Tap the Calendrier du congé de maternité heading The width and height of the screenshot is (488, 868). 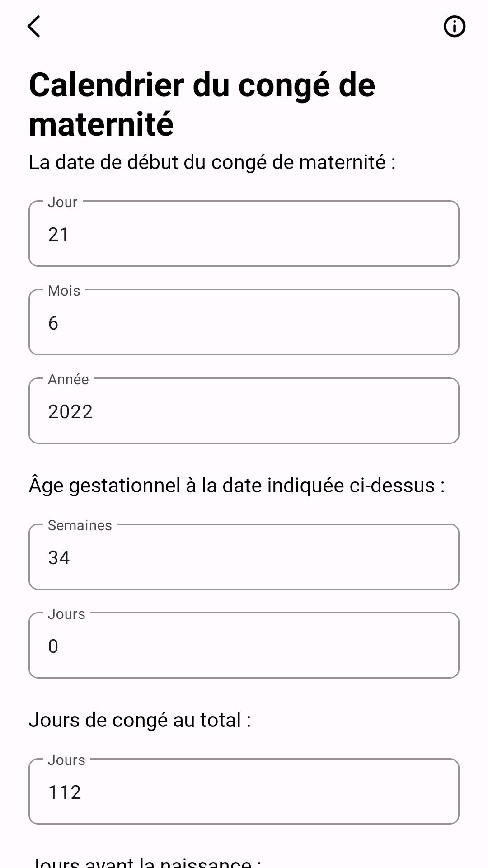(x=202, y=104)
